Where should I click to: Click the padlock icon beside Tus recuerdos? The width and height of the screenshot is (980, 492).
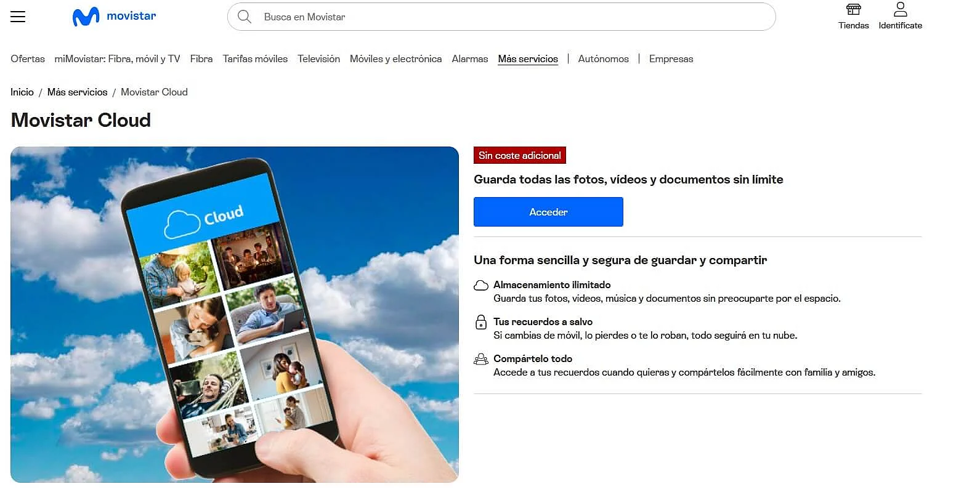pyautogui.click(x=481, y=322)
